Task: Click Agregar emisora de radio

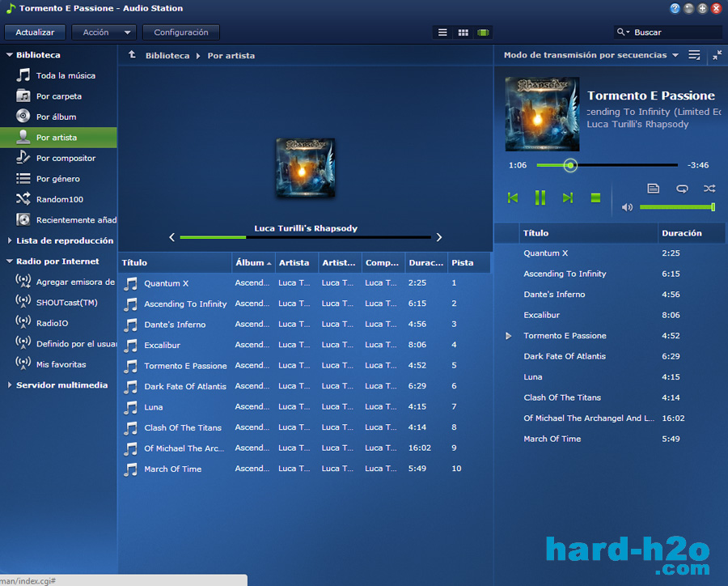Action: [x=58, y=282]
